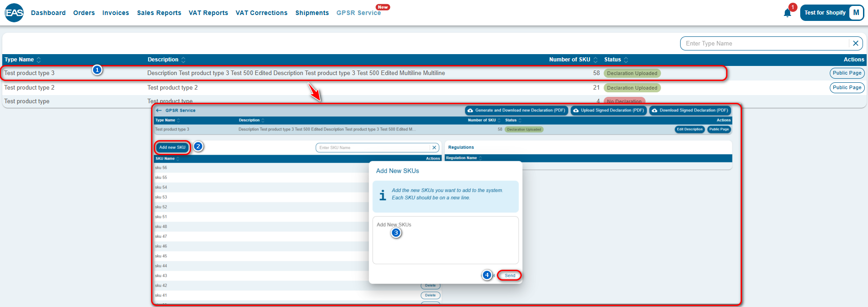Open the notifications bell
868x307 pixels.
[x=787, y=13]
